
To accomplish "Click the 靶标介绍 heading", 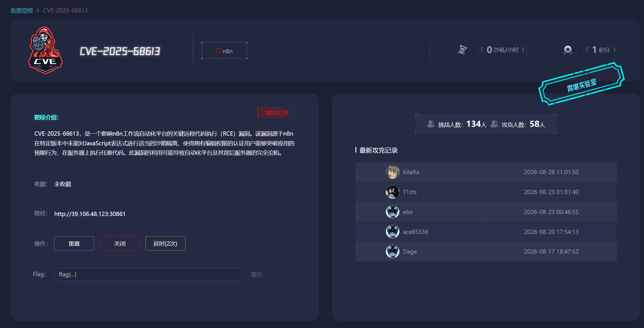I will (x=46, y=117).
